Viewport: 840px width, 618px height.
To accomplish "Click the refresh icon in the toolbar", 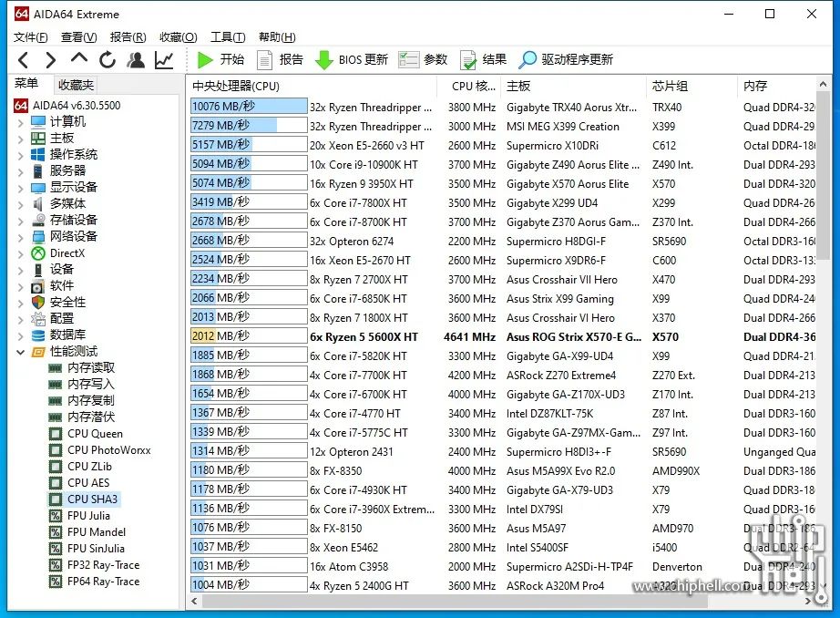I will [108, 59].
